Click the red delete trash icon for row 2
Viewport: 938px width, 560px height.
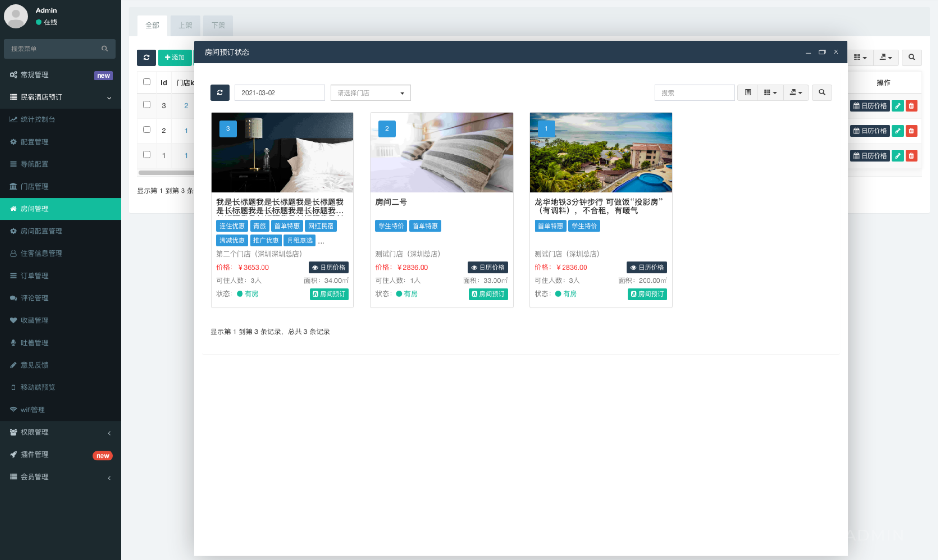pyautogui.click(x=911, y=130)
